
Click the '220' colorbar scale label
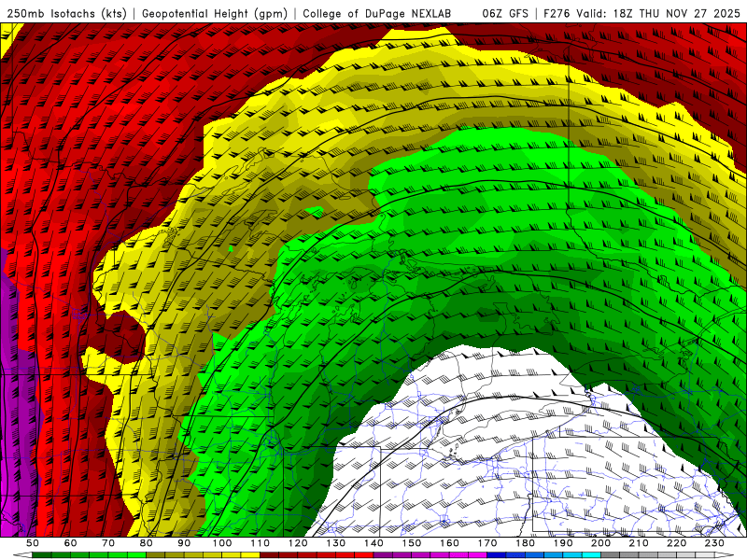point(676,543)
